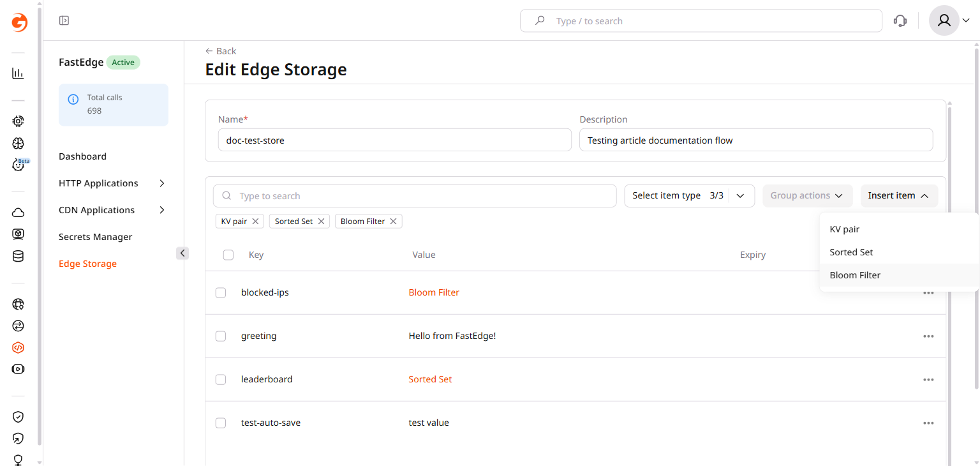Open the Beta smiley-face sidebar icon
Viewport: 980px width, 466px height.
pyautogui.click(x=19, y=165)
